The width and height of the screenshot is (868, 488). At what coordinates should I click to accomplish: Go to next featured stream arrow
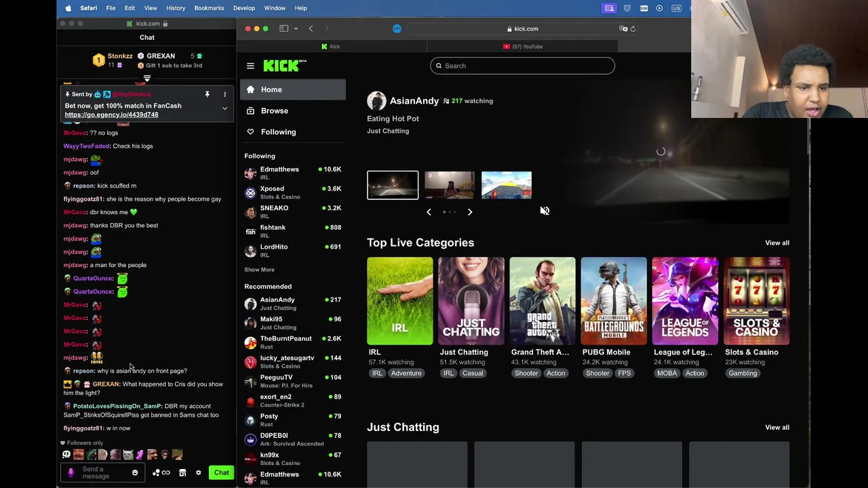(469, 212)
